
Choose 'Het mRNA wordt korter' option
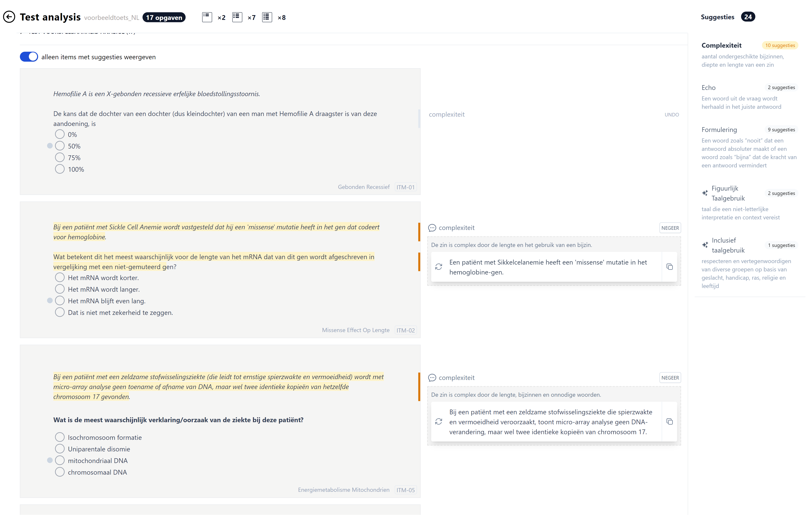pyautogui.click(x=60, y=277)
